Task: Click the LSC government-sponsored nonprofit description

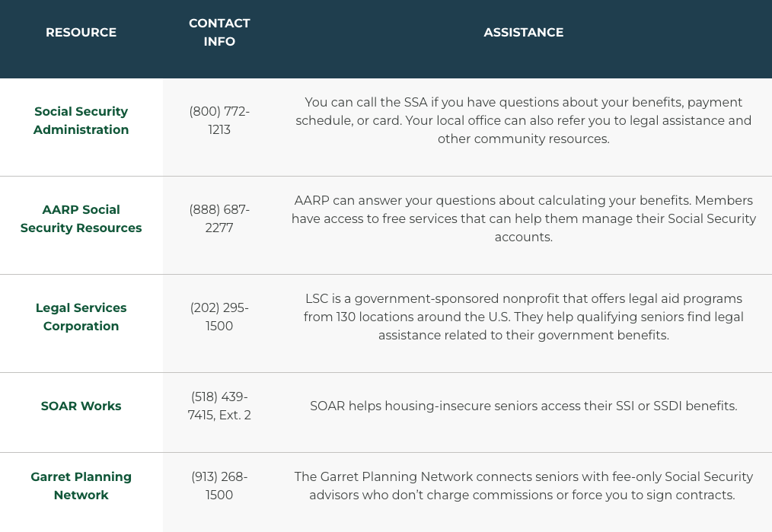Action: (x=523, y=317)
